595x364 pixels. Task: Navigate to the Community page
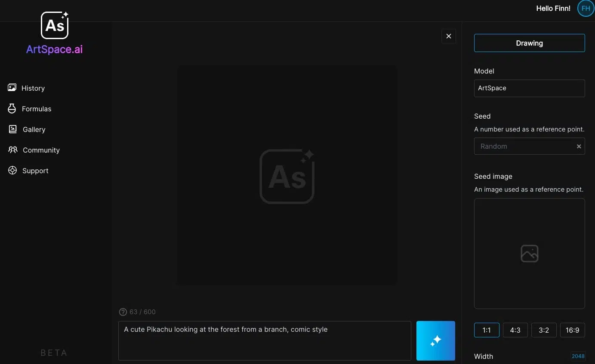[x=41, y=150]
